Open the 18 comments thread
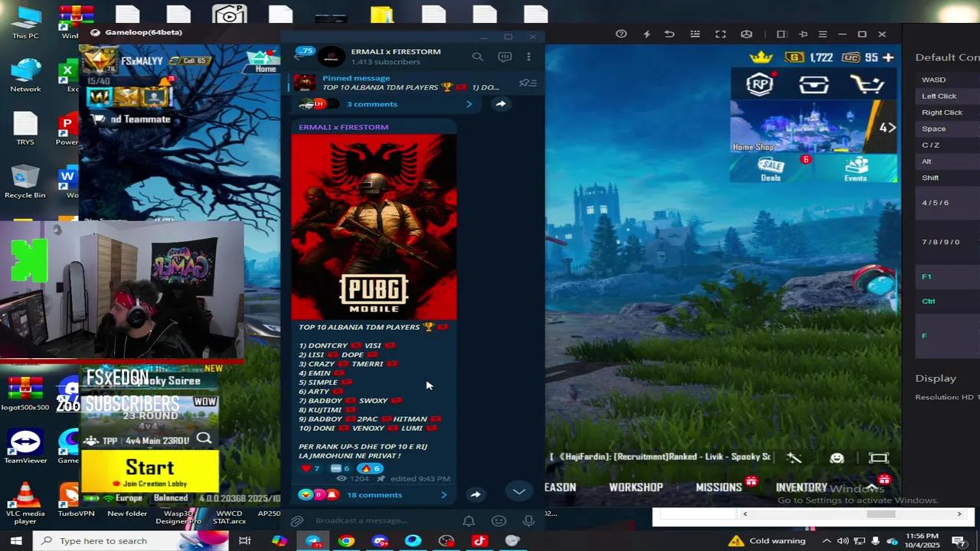The image size is (980, 551). coord(374,495)
